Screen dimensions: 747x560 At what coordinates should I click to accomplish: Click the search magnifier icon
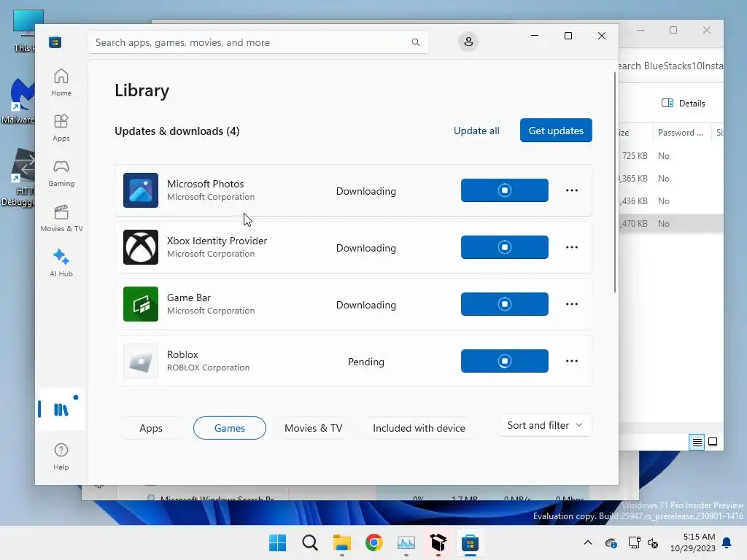[415, 42]
